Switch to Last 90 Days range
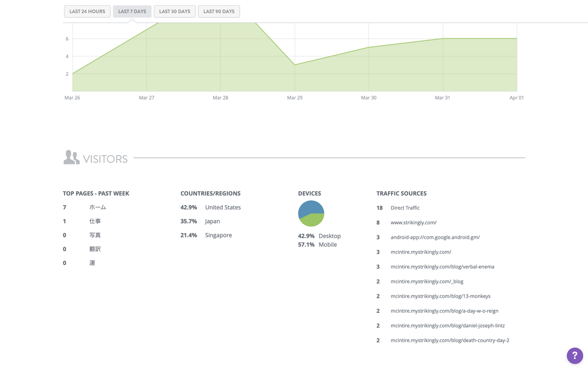588x368 pixels. pos(219,11)
